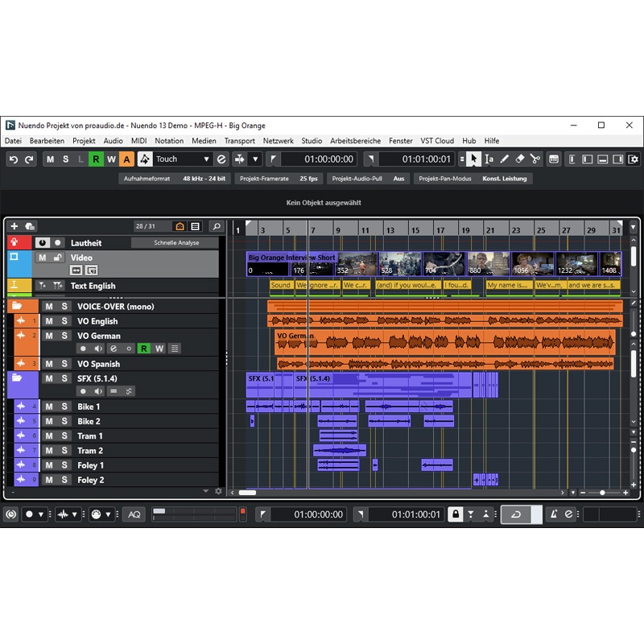
Task: Open the snap type dropdown arrow
Action: click(x=255, y=159)
